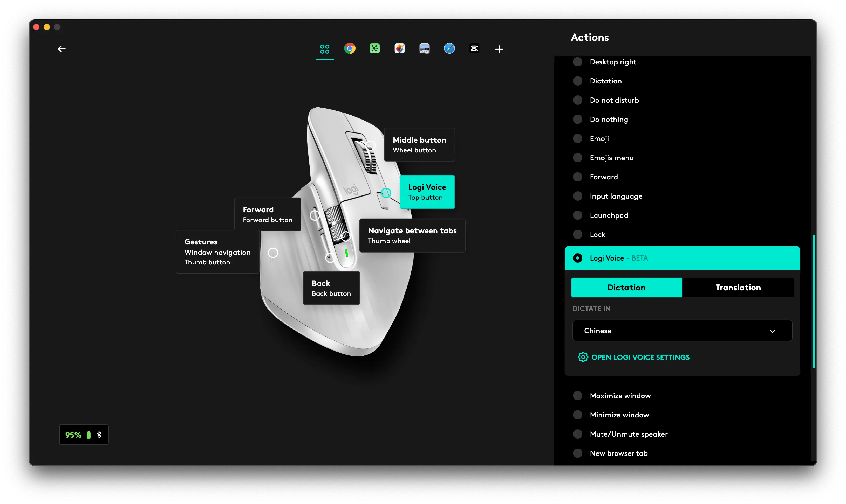Open the CapCut app profile
This screenshot has height=504, width=846.
(474, 48)
